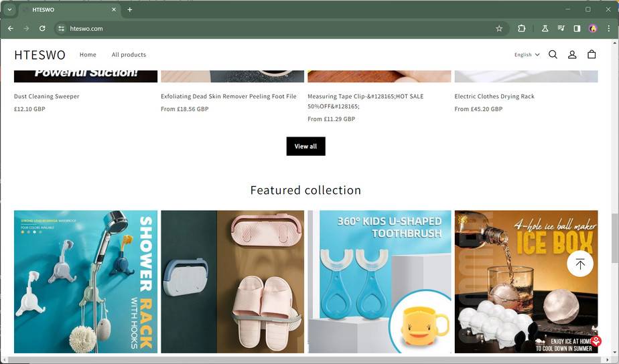
Task: Click the account login icon
Action: [572, 55]
